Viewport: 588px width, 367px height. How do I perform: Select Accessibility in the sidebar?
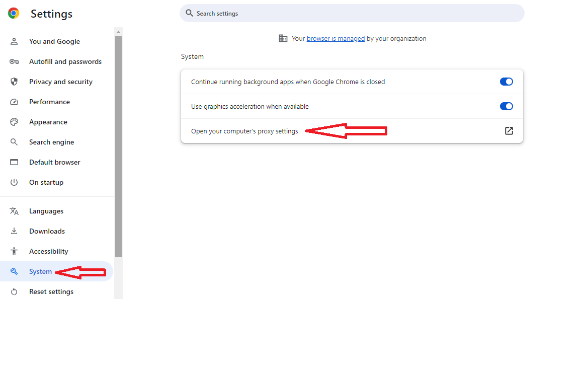tap(48, 251)
